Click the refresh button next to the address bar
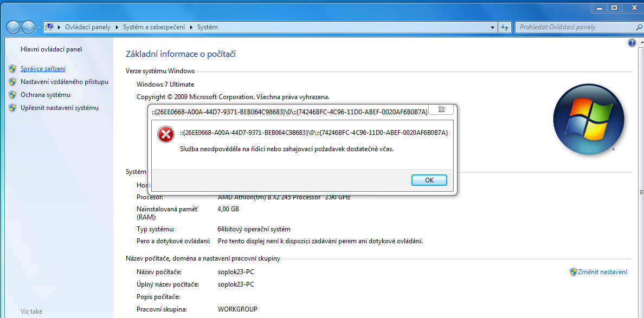 point(505,28)
